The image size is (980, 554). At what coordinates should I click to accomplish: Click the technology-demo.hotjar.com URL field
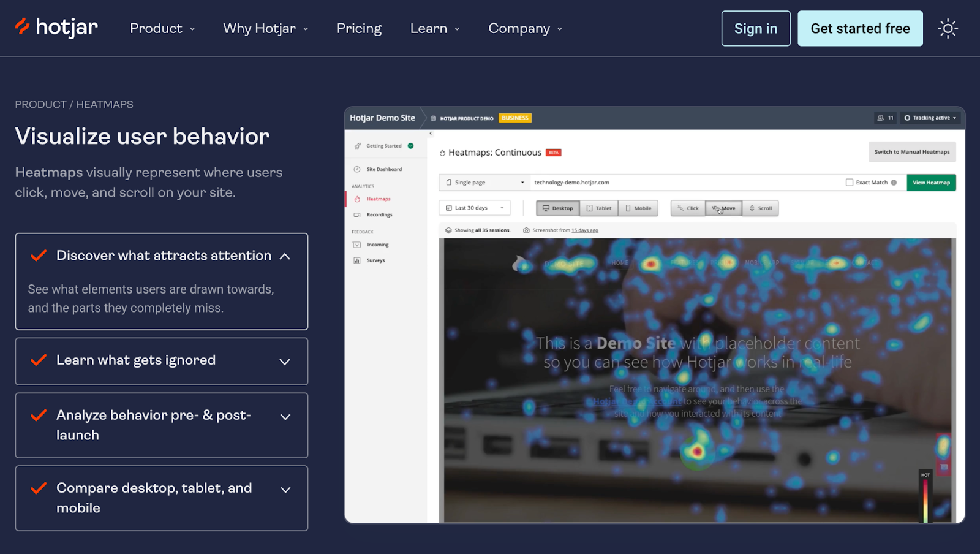[x=685, y=183]
